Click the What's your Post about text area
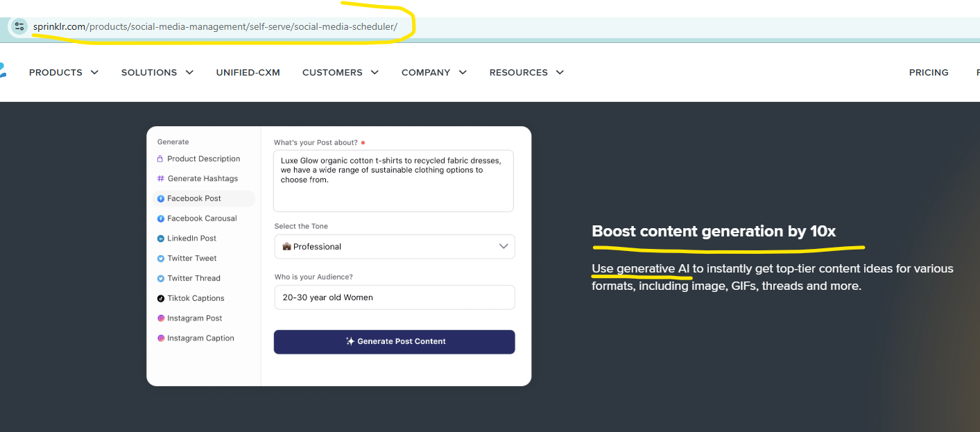The image size is (980, 432). pyautogui.click(x=393, y=181)
